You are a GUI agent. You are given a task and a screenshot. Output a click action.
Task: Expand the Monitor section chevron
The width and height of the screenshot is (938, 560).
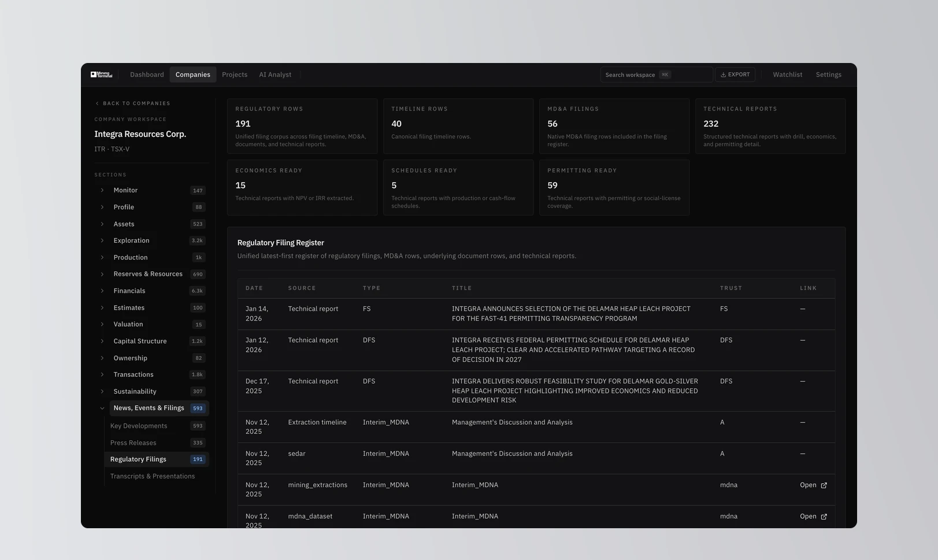coord(102,190)
